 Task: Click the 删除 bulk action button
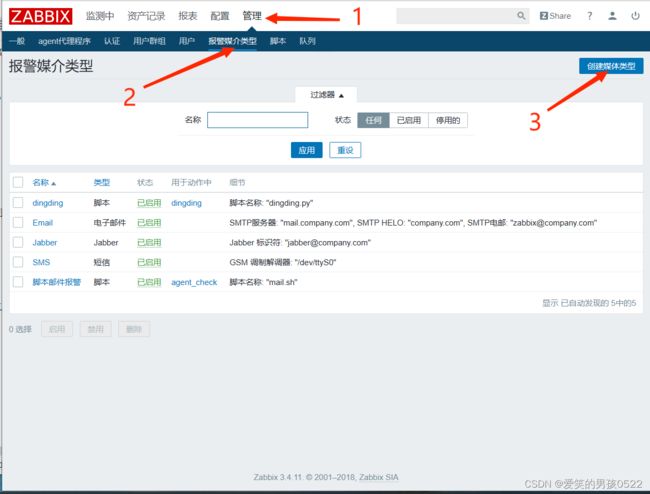(x=134, y=329)
